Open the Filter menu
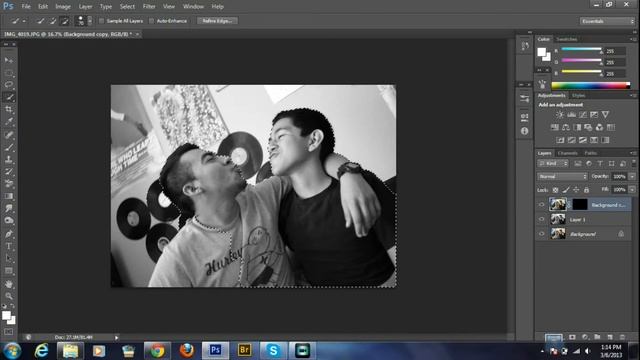Viewport: 640px width, 360px height. point(149,7)
